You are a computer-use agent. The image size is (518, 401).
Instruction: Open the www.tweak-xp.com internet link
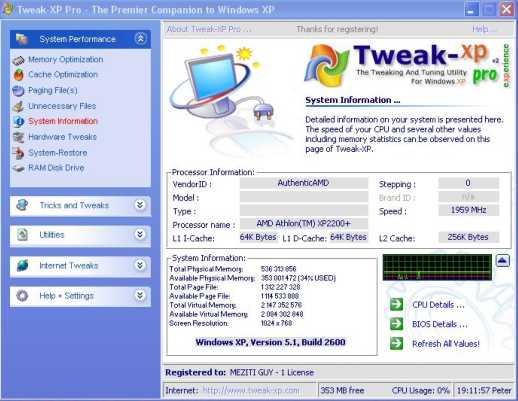251,390
